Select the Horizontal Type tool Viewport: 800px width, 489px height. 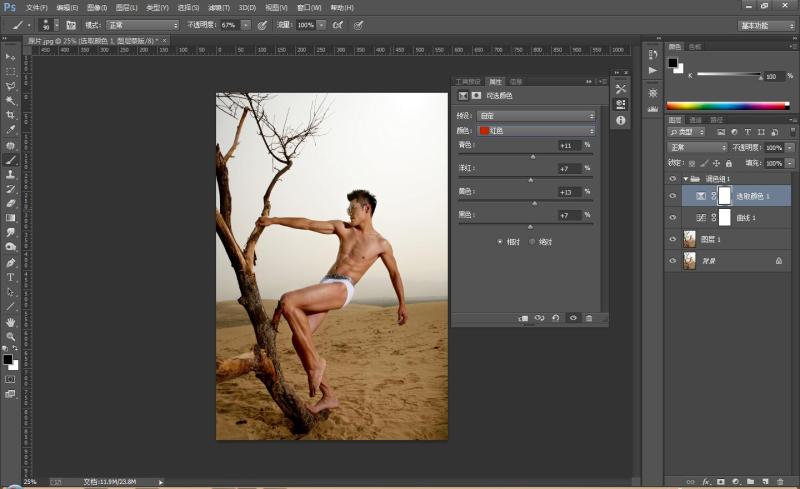(x=10, y=277)
